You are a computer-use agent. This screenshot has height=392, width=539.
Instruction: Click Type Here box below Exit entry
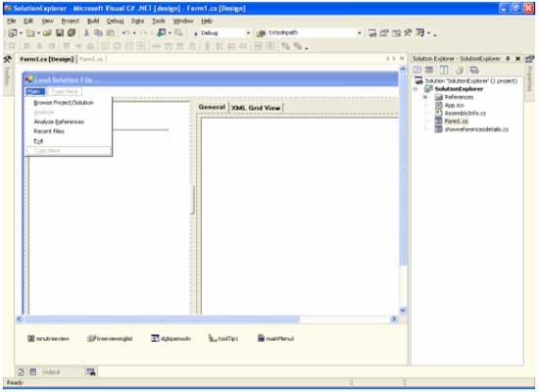coord(69,151)
